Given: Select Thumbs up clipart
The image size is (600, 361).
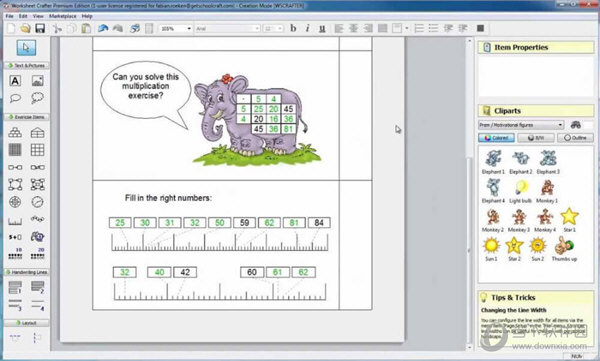Looking at the screenshot, I should 564,249.
